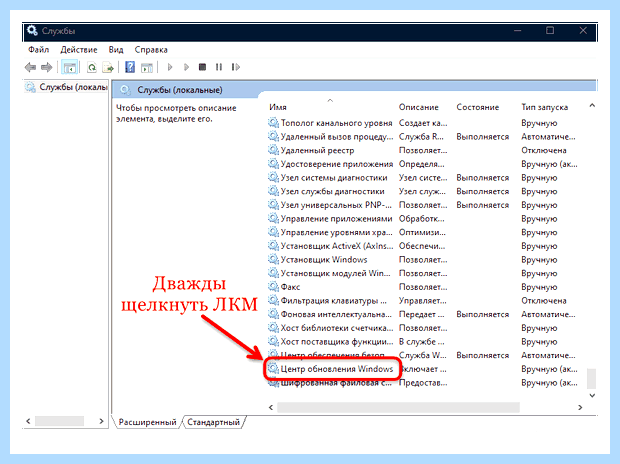Click Выполняется status of Узел системы диагностики
This screenshot has width=620, height=464.
pos(482,178)
